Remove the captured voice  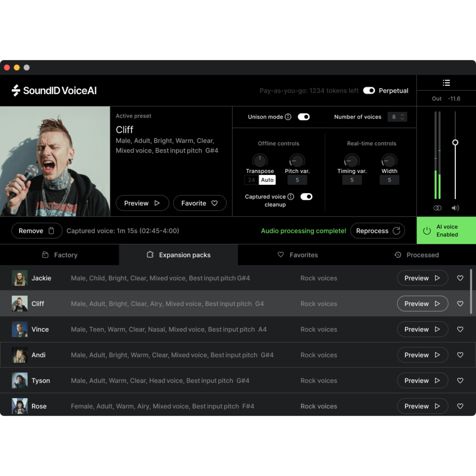37,230
